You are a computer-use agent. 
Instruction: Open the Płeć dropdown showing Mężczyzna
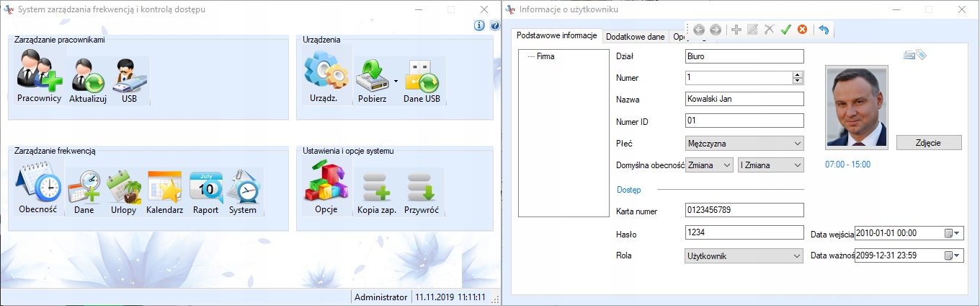coord(744,144)
